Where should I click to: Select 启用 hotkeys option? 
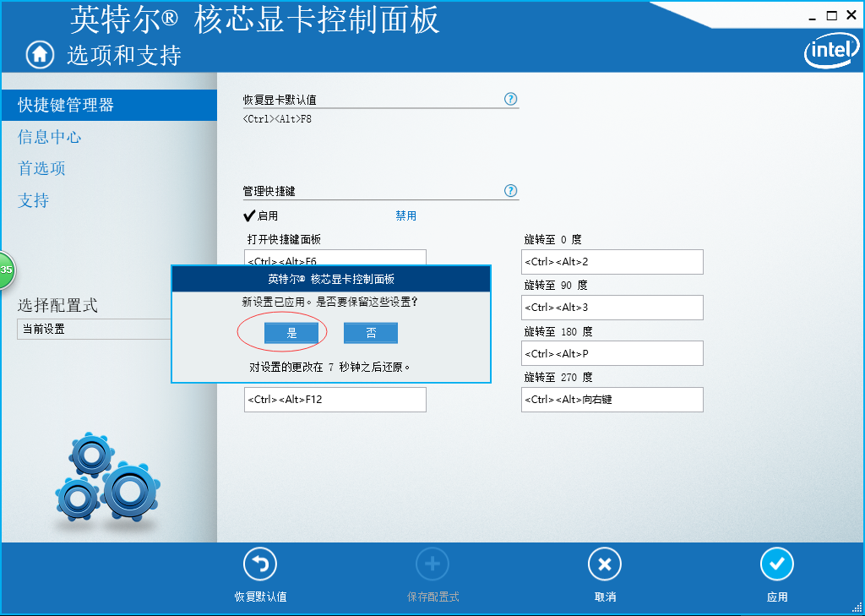[260, 215]
